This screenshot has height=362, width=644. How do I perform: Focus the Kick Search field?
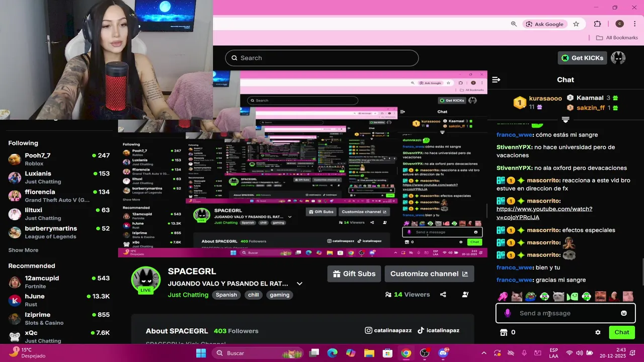point(322,58)
